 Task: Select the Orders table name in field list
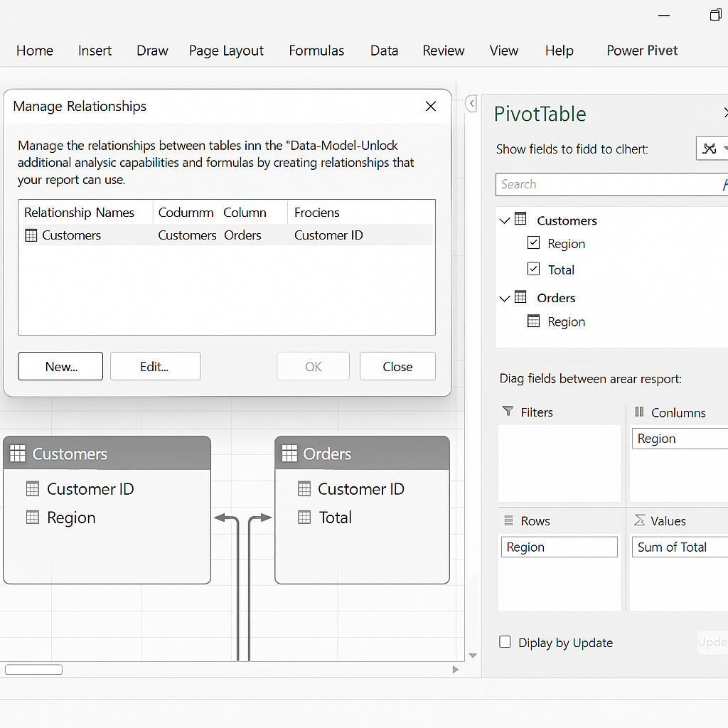click(x=556, y=298)
